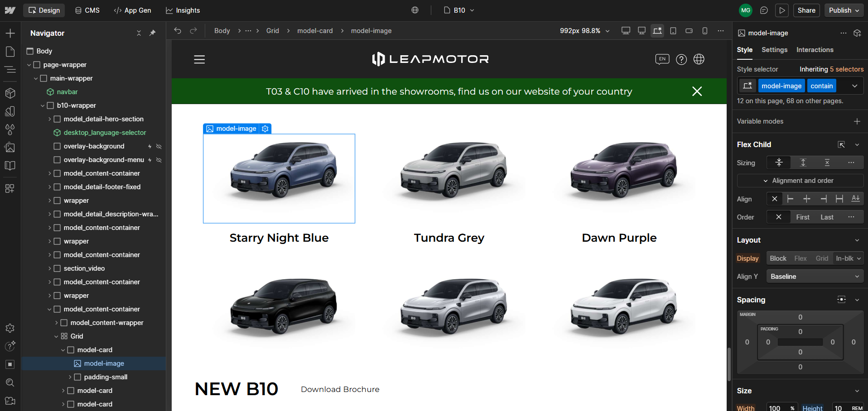Screen dimensions: 868x411
Task: Reset Align with the X option
Action: pyautogui.click(x=775, y=199)
